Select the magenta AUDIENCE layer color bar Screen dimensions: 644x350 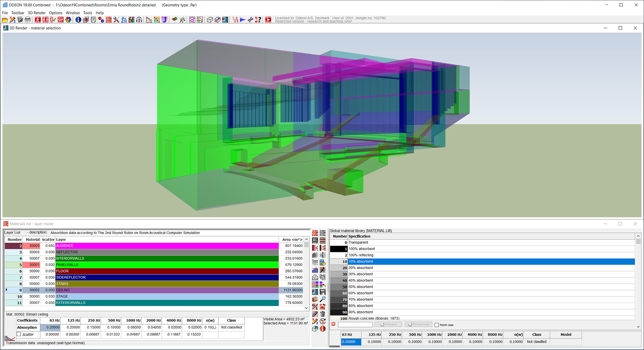tap(167, 246)
